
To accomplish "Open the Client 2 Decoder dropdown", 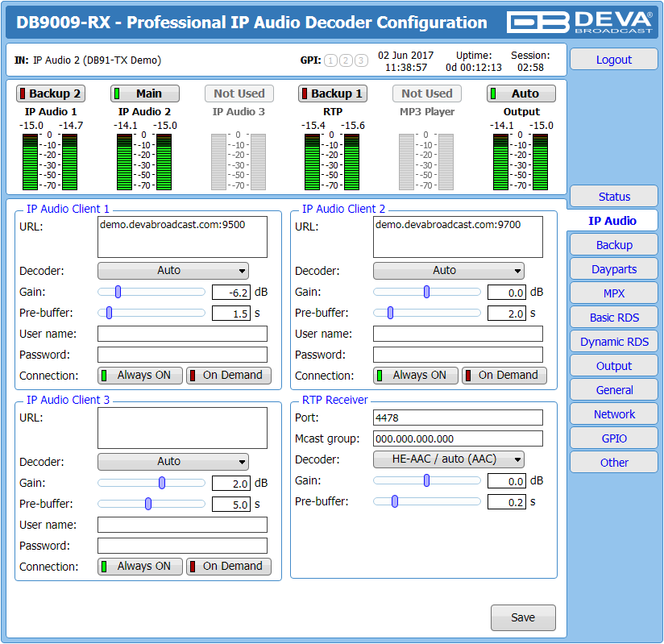I will click(449, 271).
